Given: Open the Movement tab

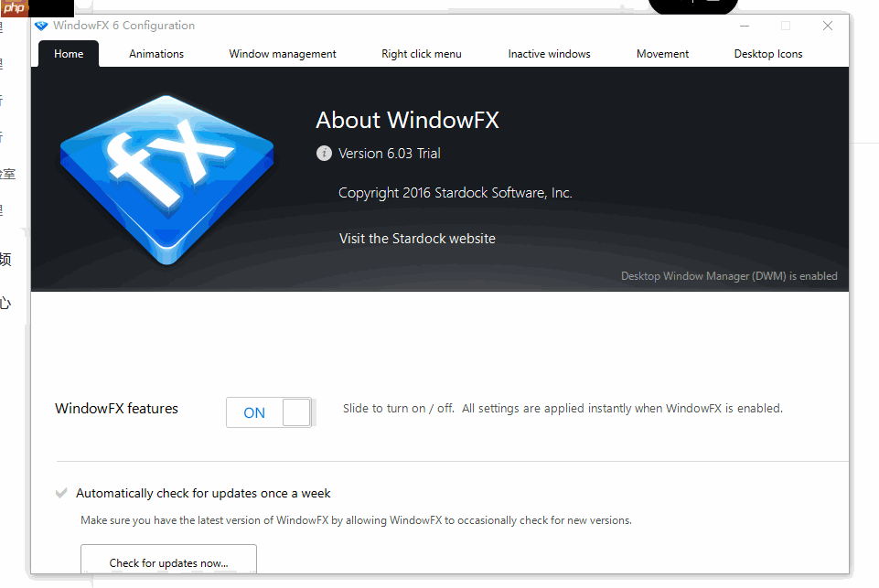Looking at the screenshot, I should [662, 54].
